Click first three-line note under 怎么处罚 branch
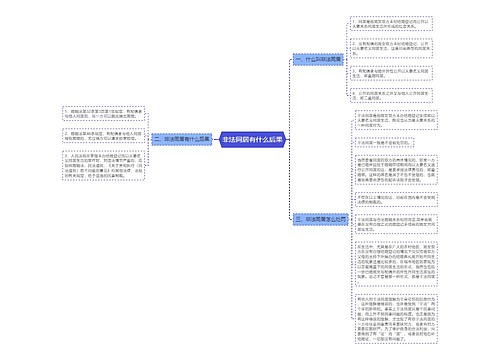500x360 pixels. pos(396,120)
